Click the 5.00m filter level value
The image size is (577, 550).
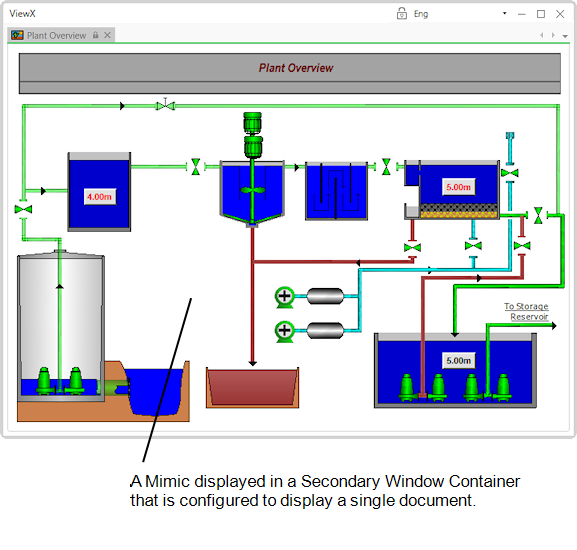pos(458,187)
